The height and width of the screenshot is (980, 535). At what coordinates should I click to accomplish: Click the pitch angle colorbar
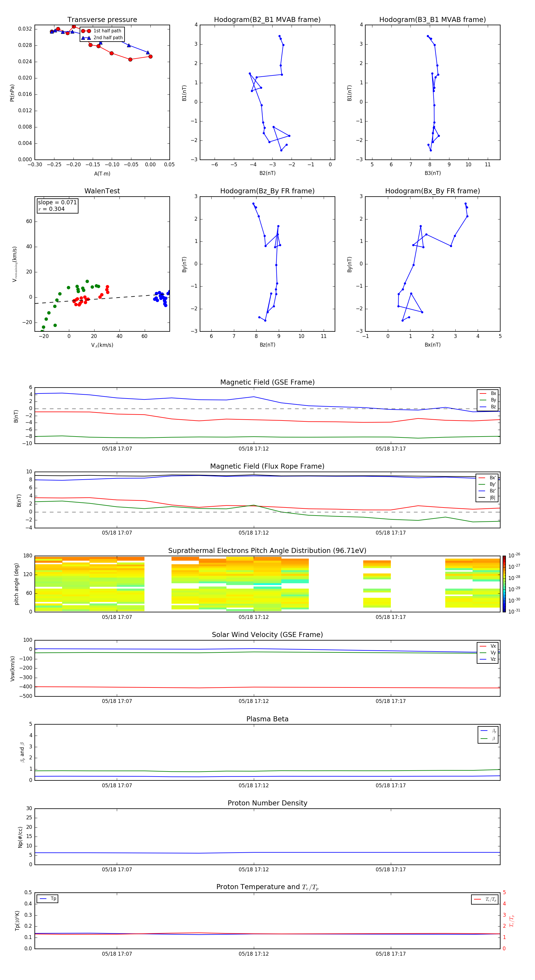[504, 584]
